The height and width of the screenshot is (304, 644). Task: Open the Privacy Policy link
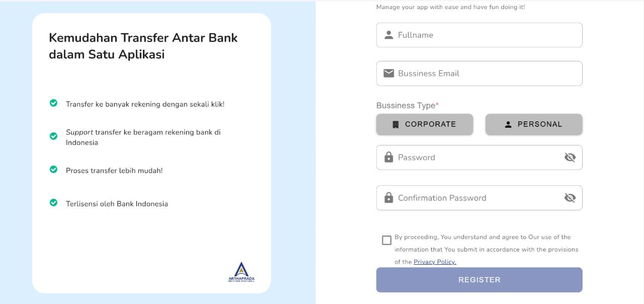click(435, 262)
